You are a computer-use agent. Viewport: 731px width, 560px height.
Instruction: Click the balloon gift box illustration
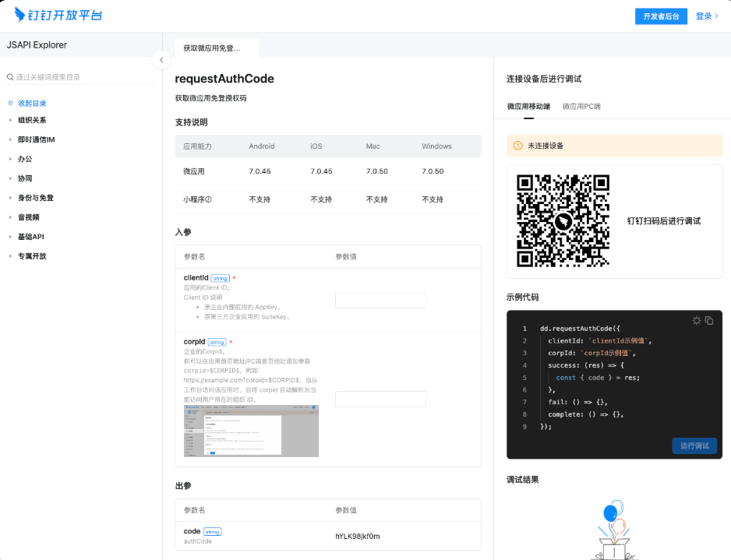pos(614,530)
